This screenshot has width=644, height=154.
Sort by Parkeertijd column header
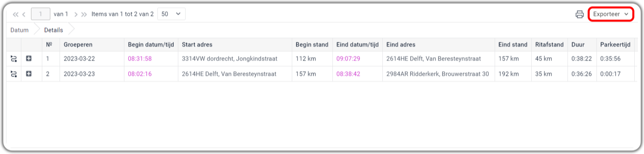615,45
